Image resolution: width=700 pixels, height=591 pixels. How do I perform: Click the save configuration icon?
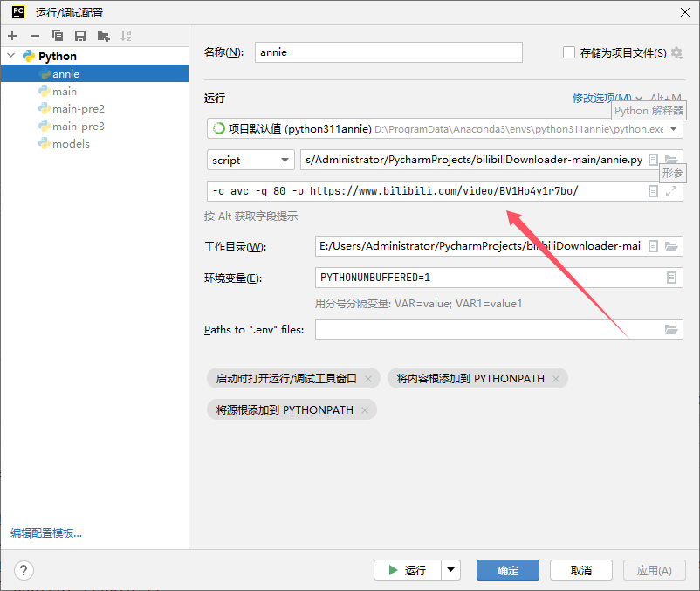80,36
